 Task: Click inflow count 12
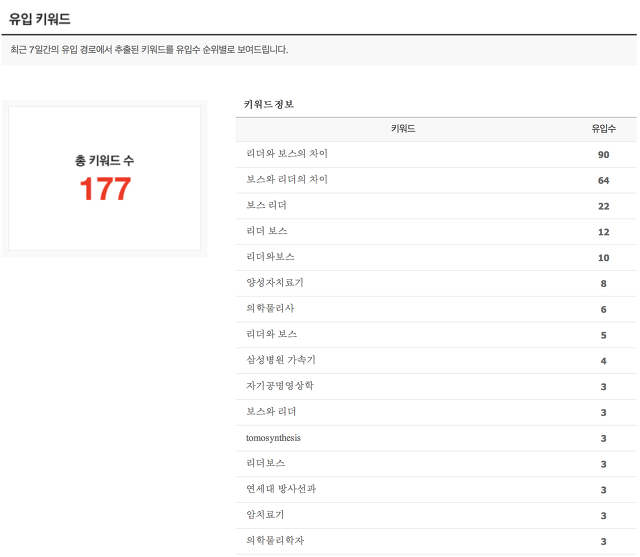[x=604, y=232]
